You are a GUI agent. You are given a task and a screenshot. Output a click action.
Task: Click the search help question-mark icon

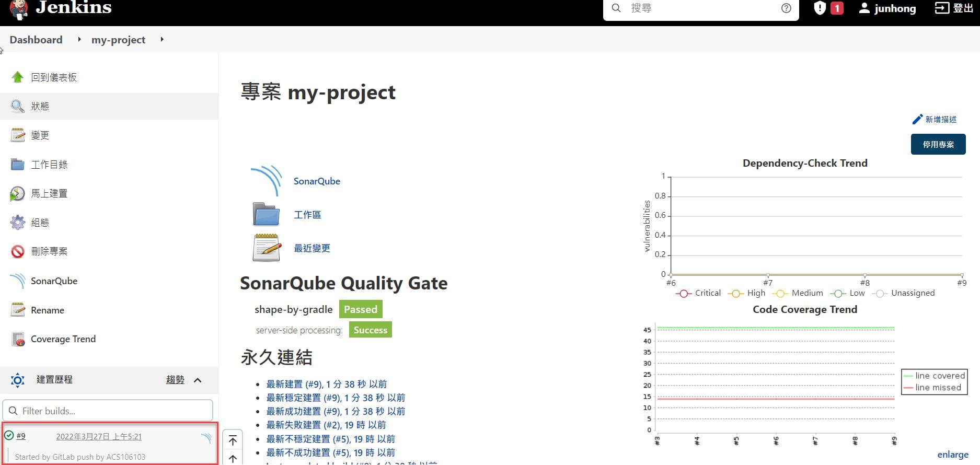tap(786, 8)
